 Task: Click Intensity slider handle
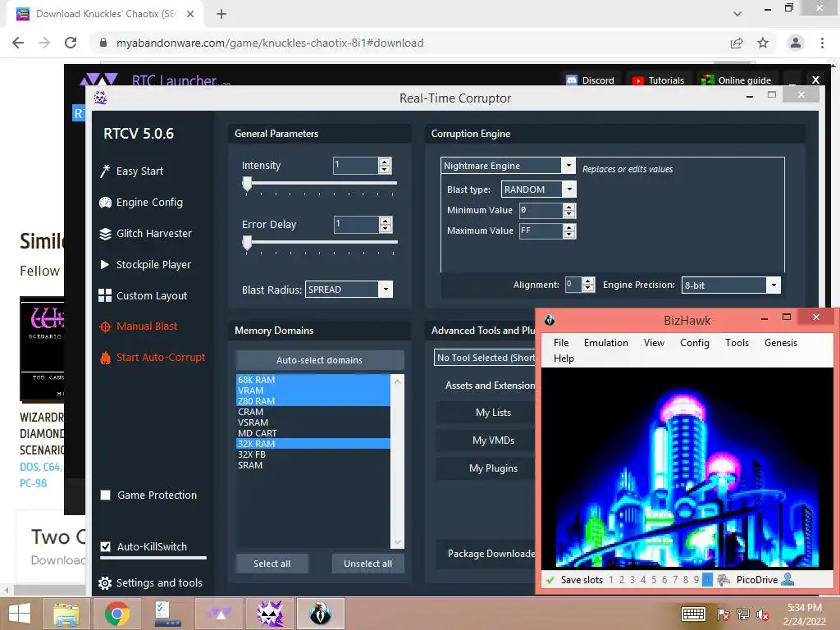[x=247, y=184]
